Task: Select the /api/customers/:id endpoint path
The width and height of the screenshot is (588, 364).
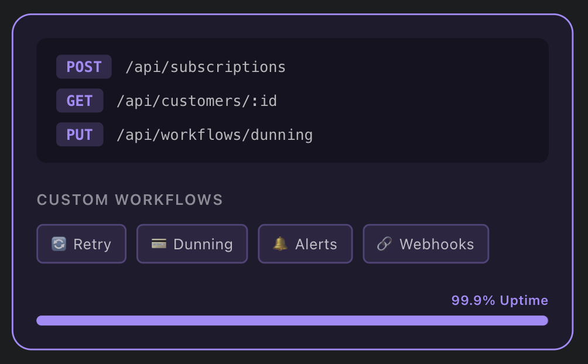Action: 197,101
